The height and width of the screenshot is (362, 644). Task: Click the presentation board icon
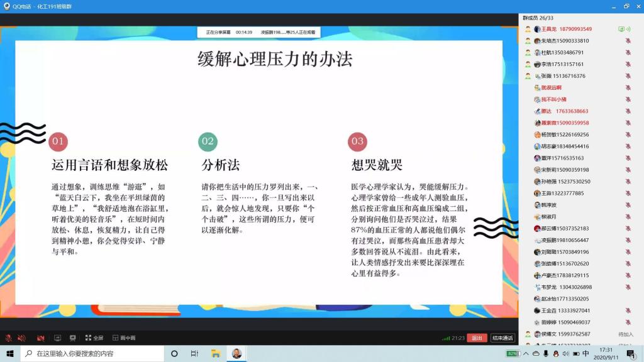pos(73,338)
